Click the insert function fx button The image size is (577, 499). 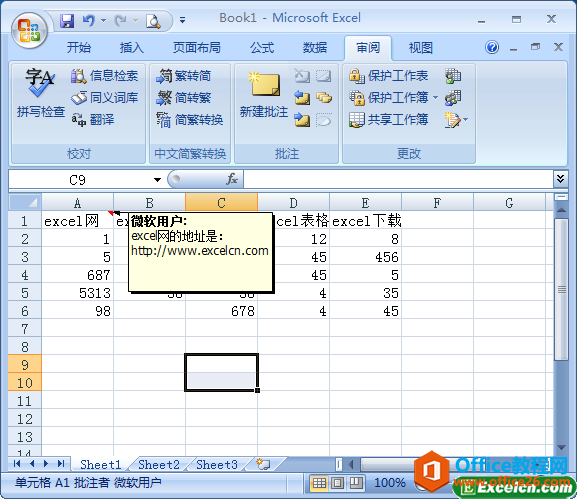pyautogui.click(x=232, y=180)
